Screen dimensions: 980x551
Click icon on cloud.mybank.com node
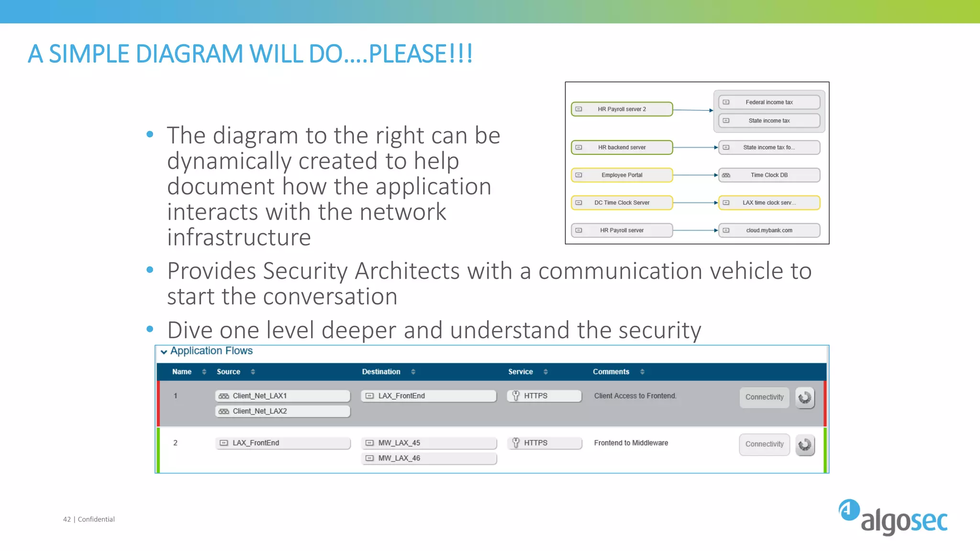click(x=726, y=231)
